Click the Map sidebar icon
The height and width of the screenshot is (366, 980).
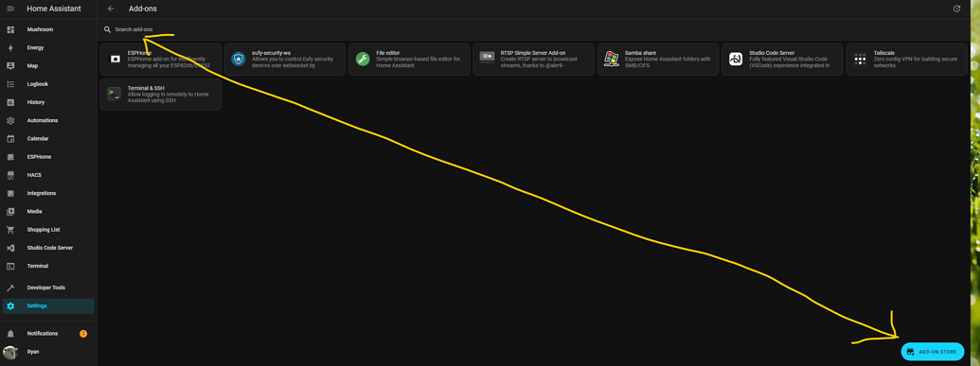tap(10, 65)
